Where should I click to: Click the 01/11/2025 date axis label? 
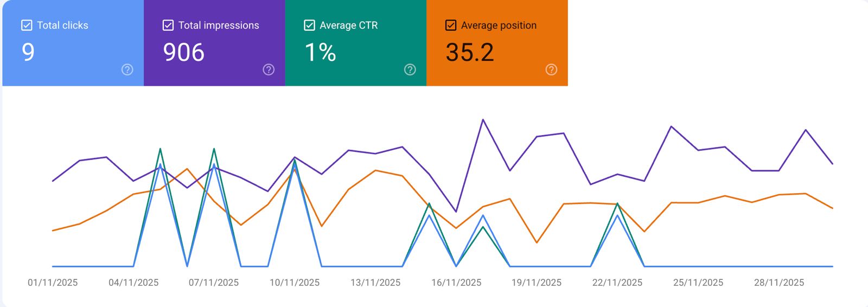coord(53,283)
